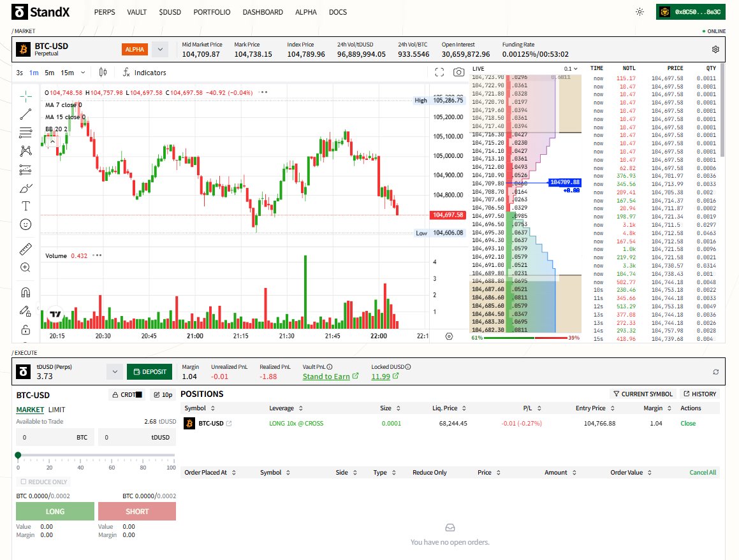Open the PERPS navigation tab
The image size is (739, 560).
105,12
